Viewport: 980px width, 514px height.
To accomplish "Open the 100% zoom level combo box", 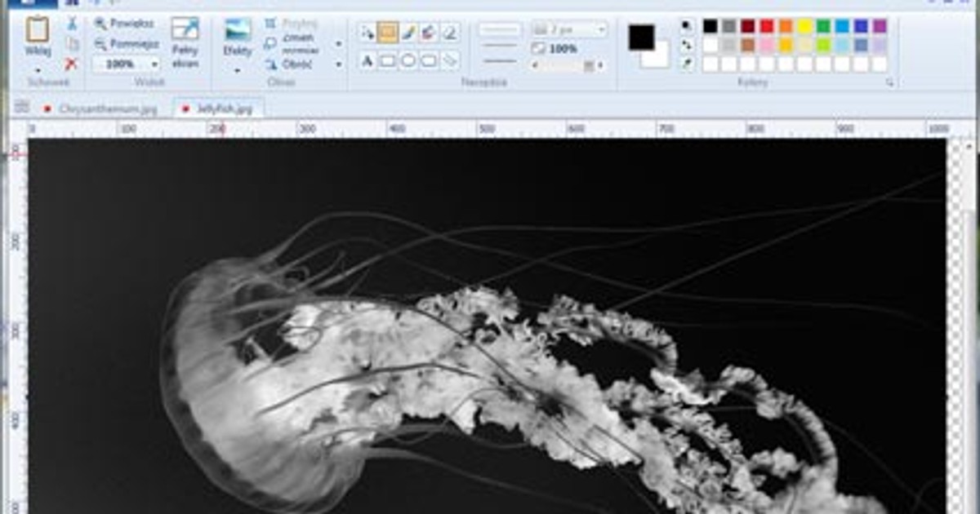I will (x=126, y=64).
